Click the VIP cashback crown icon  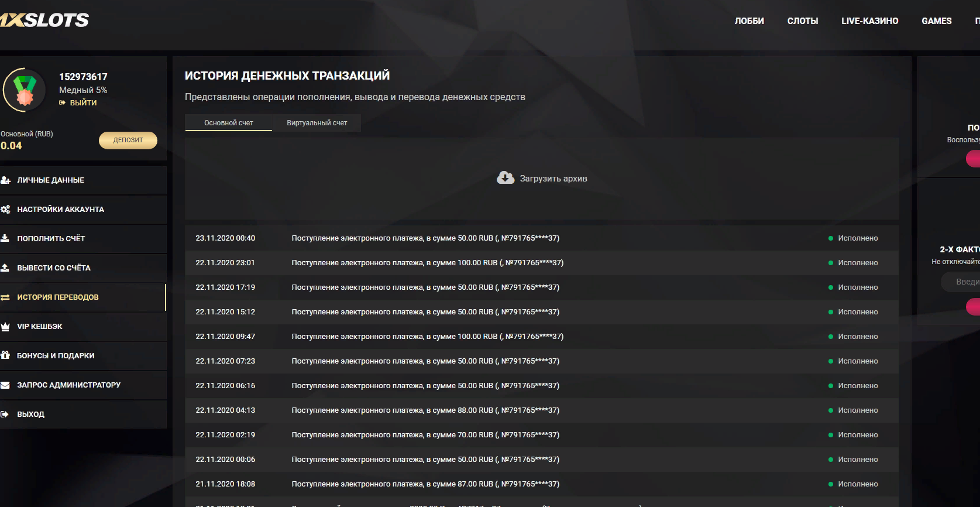coord(6,327)
